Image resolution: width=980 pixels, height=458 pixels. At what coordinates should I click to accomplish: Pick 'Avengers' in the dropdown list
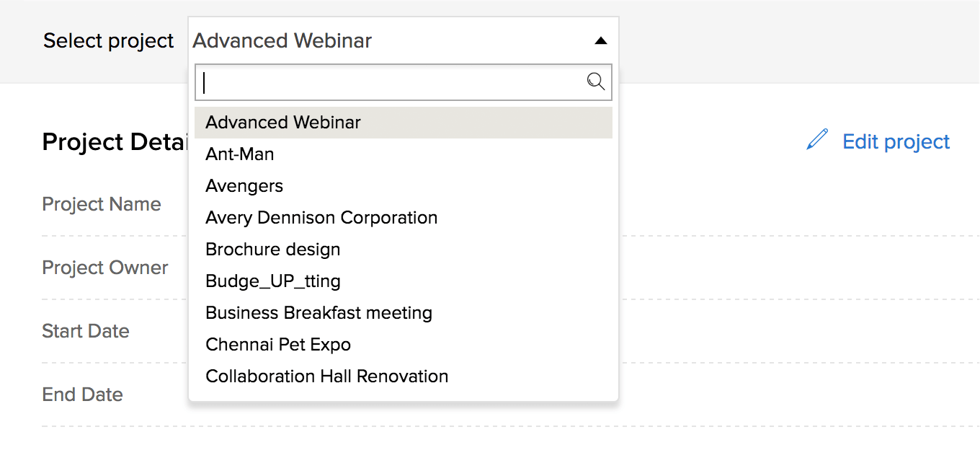point(244,186)
